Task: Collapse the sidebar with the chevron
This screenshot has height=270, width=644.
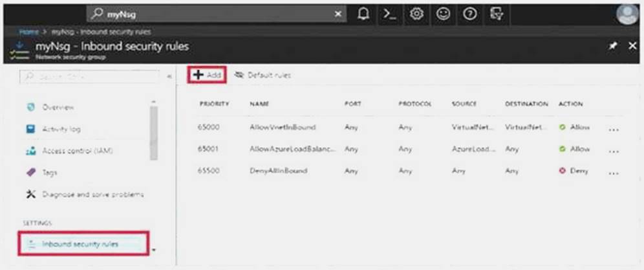Action: [169, 76]
